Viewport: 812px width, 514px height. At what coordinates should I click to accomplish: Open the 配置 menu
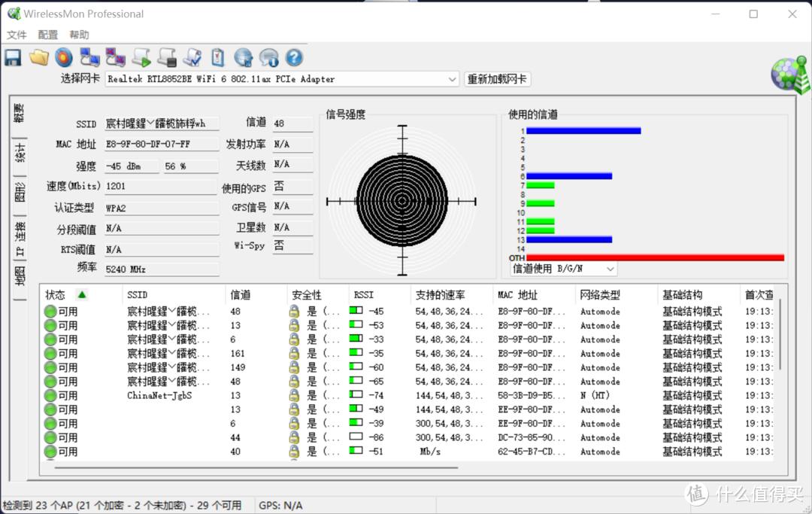(x=47, y=35)
